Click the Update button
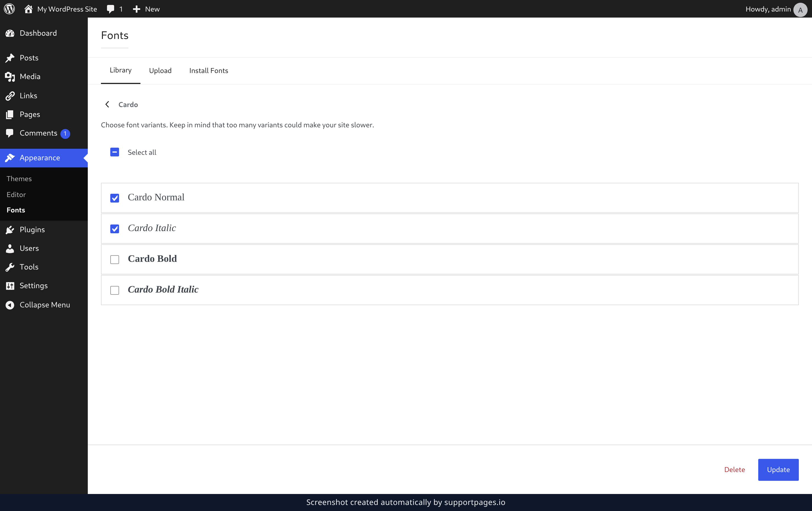Image resolution: width=812 pixels, height=511 pixels. (x=778, y=470)
